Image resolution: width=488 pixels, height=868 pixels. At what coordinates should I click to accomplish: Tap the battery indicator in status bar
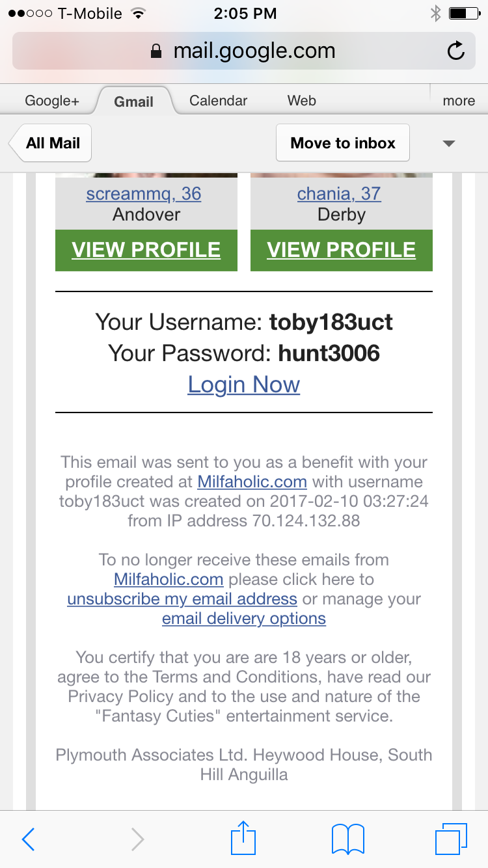pyautogui.click(x=463, y=13)
